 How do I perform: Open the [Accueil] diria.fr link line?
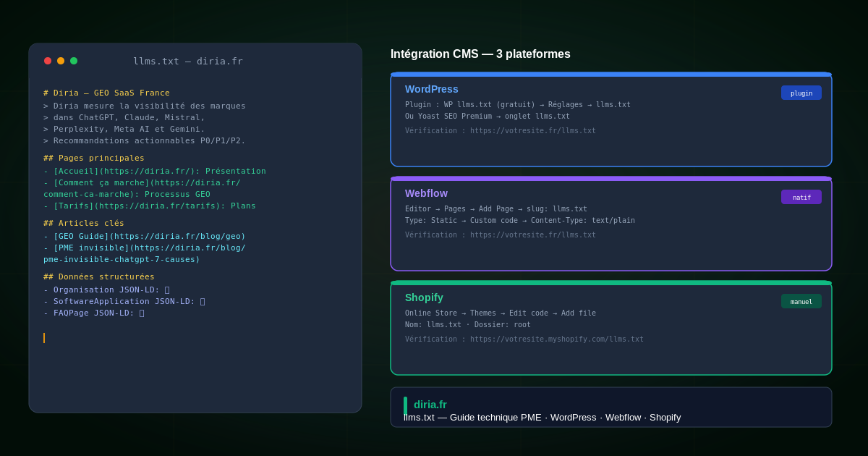155,171
